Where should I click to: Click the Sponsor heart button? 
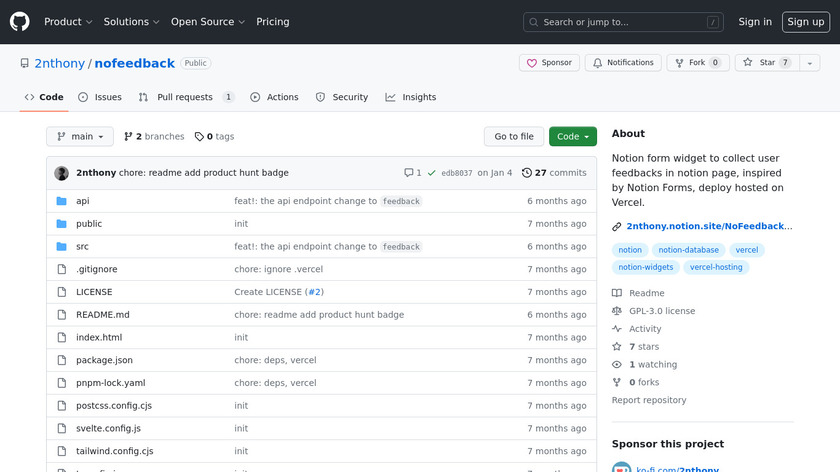tap(549, 63)
